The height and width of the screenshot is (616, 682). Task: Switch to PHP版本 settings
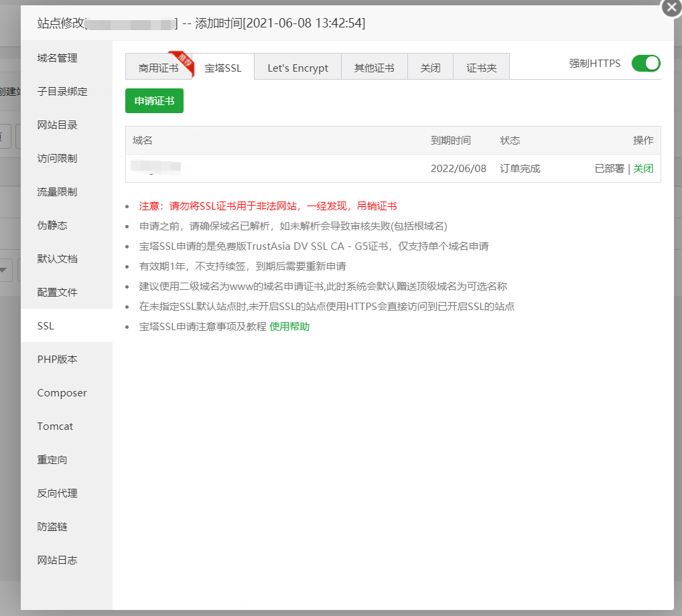click(57, 360)
